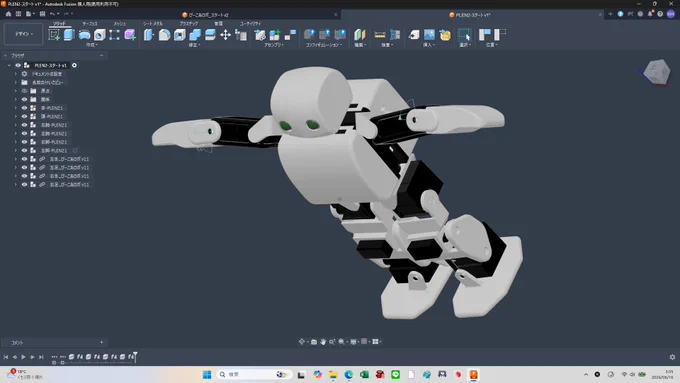680x383 pixels.
Task: Toggle eye of folder row below 原点
Action: tap(24, 99)
